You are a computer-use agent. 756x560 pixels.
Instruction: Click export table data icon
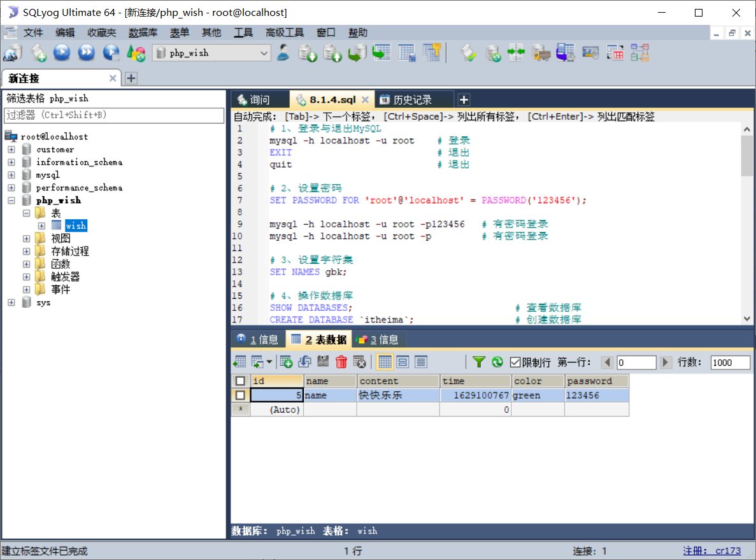pos(239,362)
